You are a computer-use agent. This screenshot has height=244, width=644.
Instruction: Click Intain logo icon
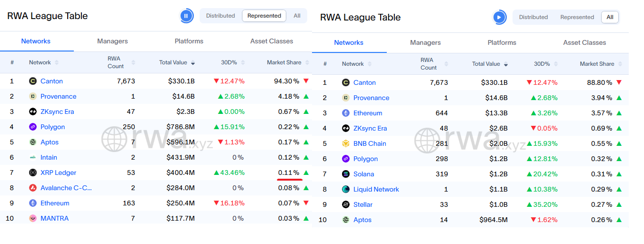click(x=33, y=157)
